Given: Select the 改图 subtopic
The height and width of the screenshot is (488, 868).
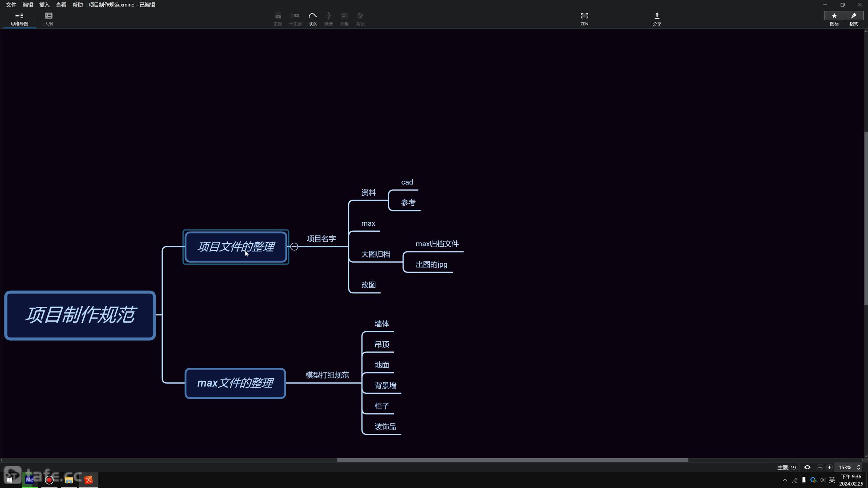Looking at the screenshot, I should click(368, 285).
